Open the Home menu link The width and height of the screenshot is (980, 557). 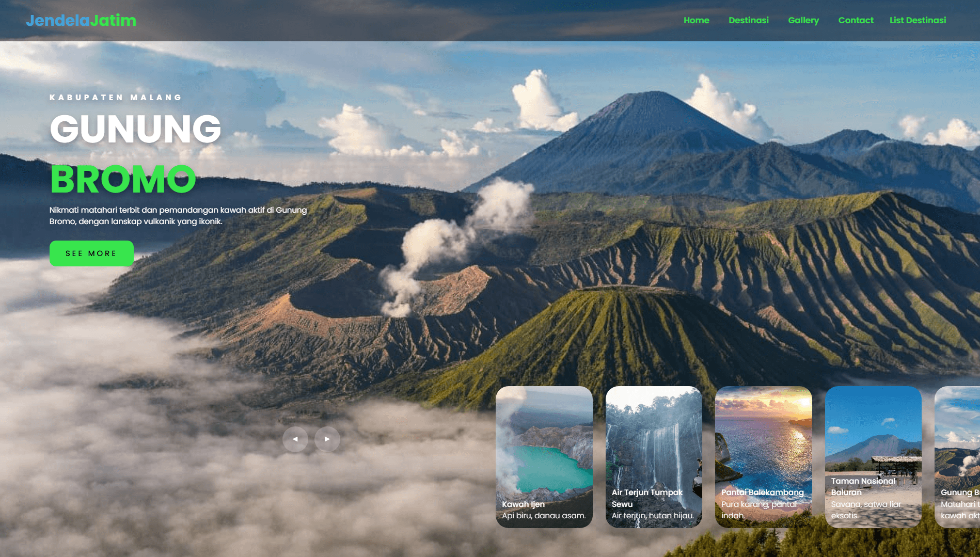pyautogui.click(x=697, y=20)
